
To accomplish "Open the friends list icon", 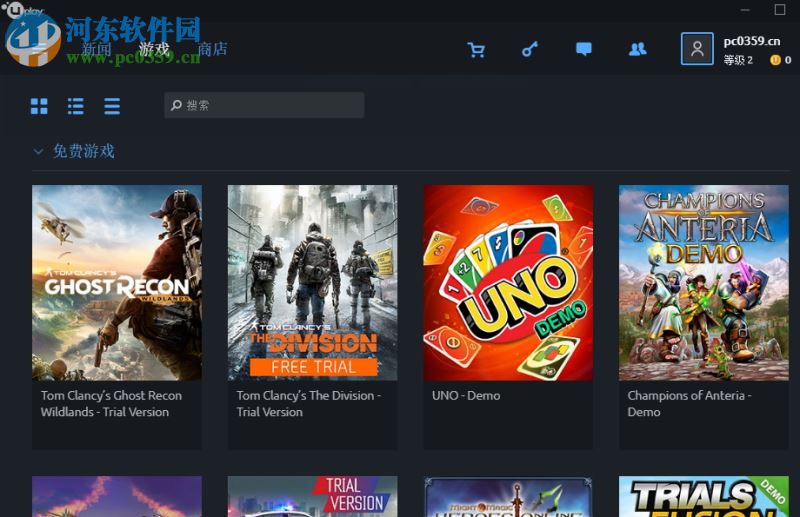I will pyautogui.click(x=638, y=49).
